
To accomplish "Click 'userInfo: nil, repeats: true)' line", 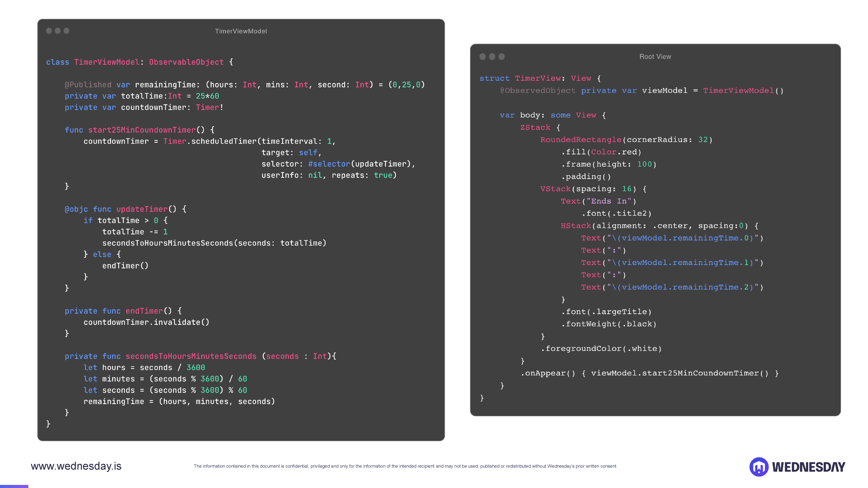I will [x=329, y=176].
